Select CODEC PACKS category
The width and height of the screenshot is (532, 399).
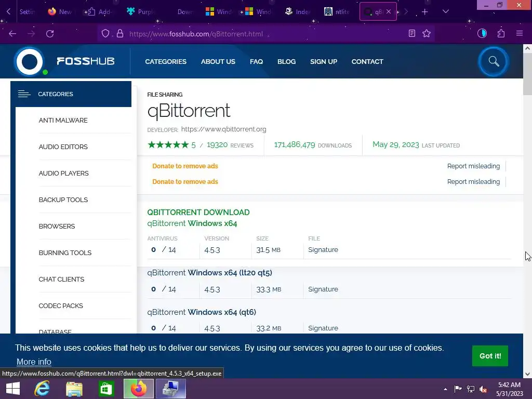[x=61, y=305]
